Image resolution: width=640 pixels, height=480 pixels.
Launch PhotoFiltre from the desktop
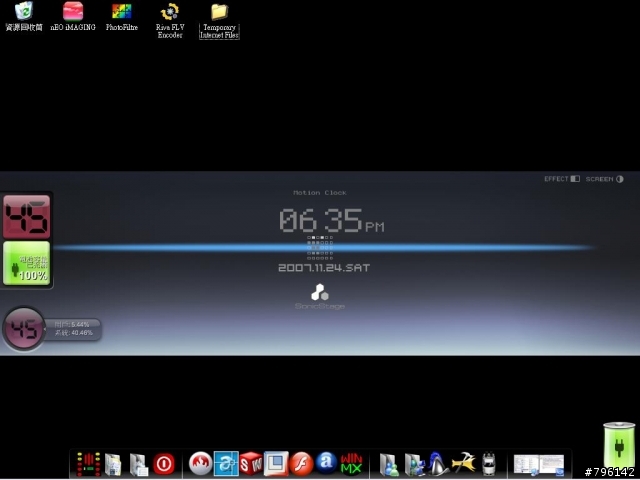(x=122, y=16)
